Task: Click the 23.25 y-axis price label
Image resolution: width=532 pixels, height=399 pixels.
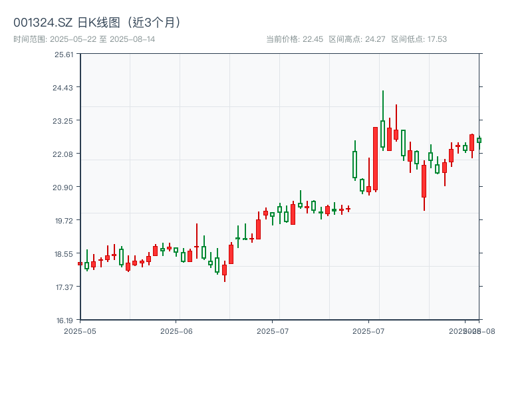Action: [x=64, y=121]
